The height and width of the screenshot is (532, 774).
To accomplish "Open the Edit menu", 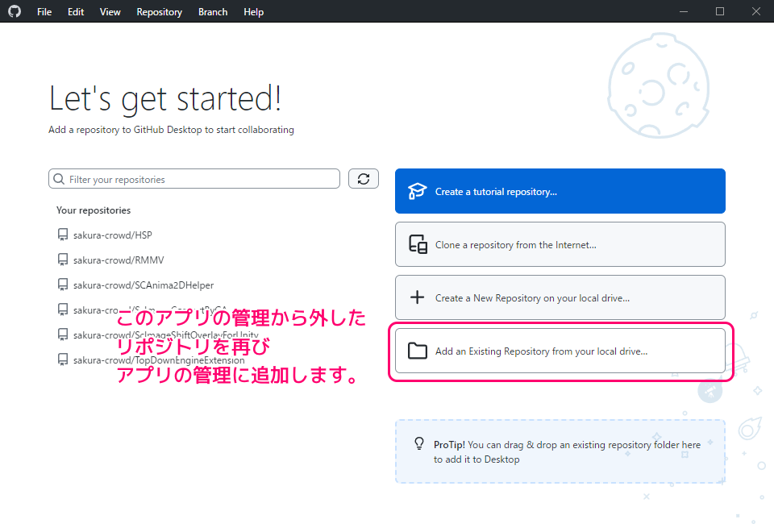I will click(76, 12).
